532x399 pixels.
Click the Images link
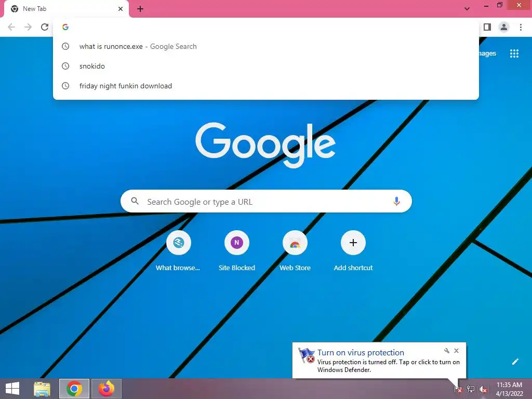coord(487,54)
